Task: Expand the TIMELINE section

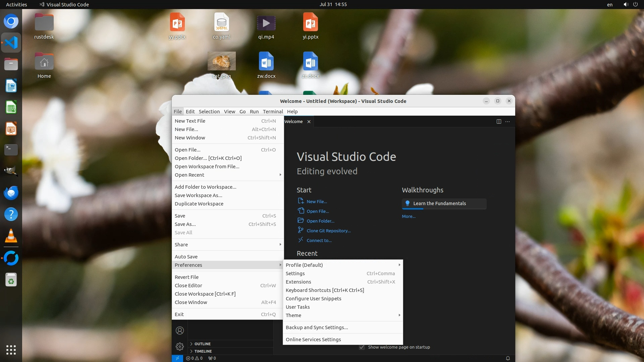Action: coord(203,351)
